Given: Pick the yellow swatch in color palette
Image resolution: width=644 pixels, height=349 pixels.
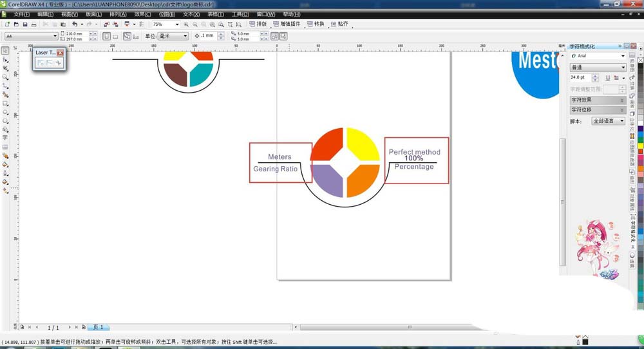Looking at the screenshot, I should pyautogui.click(x=640, y=146).
